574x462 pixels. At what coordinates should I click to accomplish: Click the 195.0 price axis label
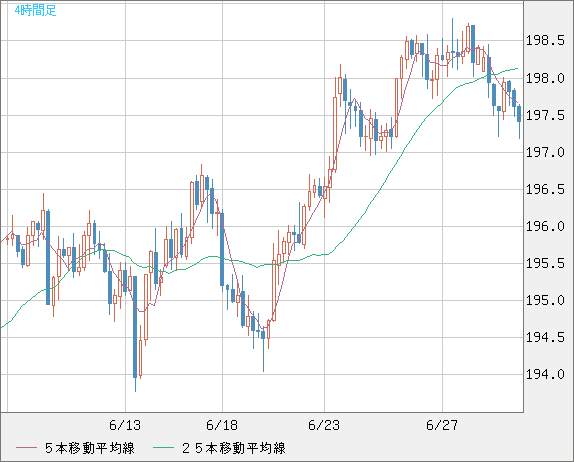coord(545,301)
